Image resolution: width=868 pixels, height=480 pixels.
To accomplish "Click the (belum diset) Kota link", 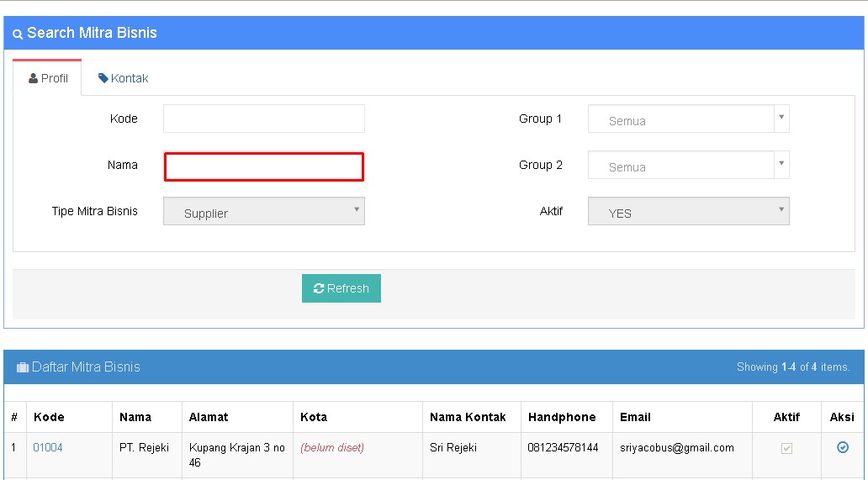I will click(332, 447).
